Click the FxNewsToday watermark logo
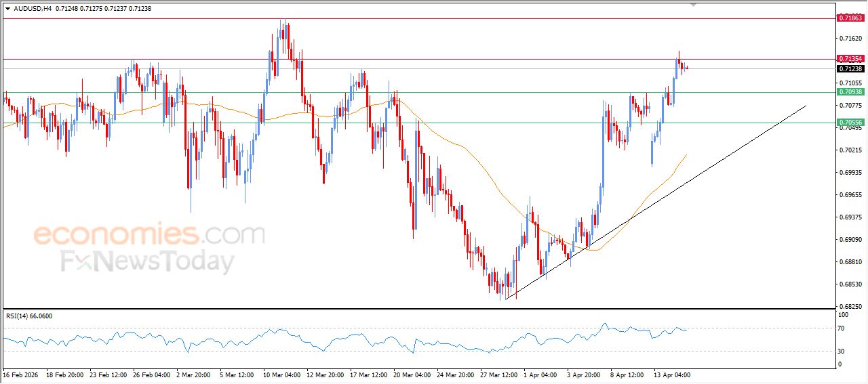This screenshot has width=868, height=384. 148,261
